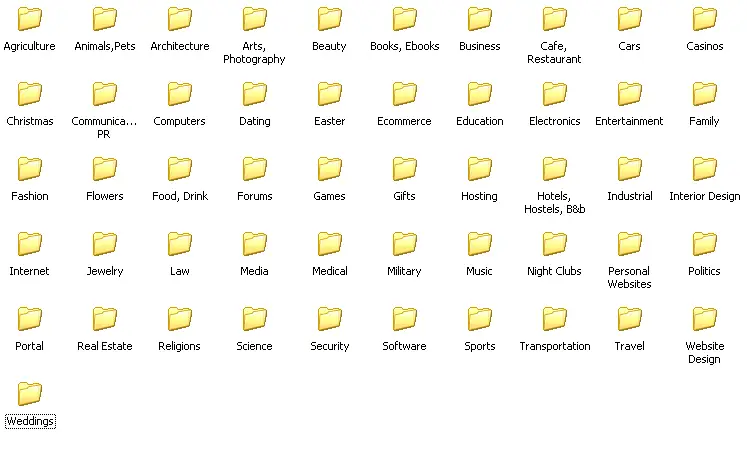Pick the Gifts folder icon
The width and height of the screenshot is (747, 475).
404,169
